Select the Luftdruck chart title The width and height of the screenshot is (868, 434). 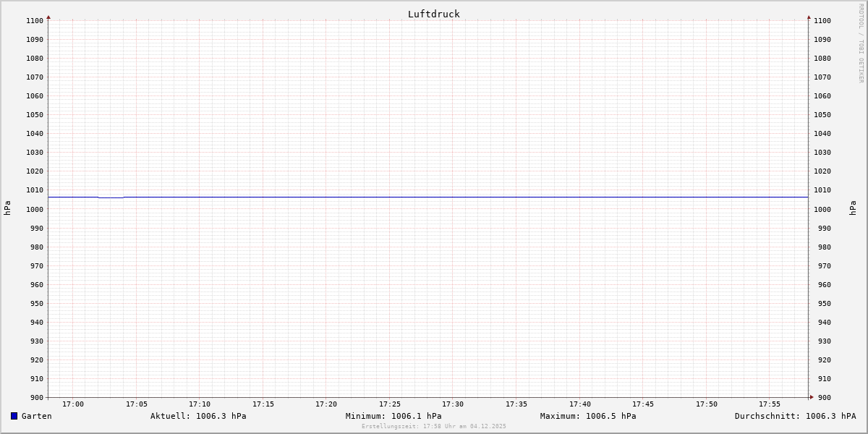pos(433,14)
